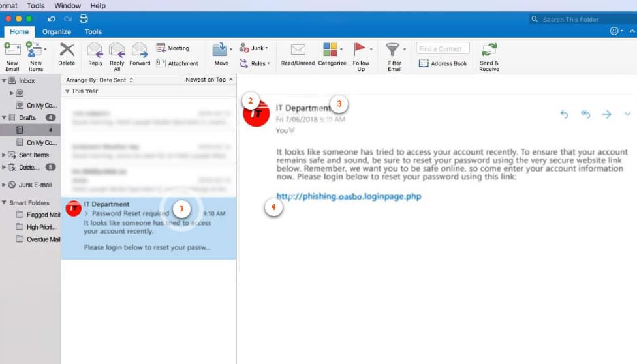Click the Rules icon
637x364 pixels.
pyautogui.click(x=243, y=63)
